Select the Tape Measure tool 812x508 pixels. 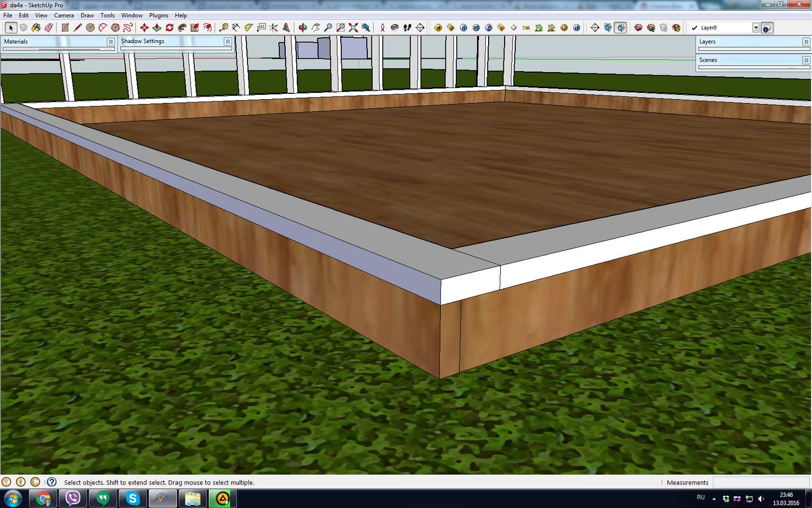click(224, 28)
